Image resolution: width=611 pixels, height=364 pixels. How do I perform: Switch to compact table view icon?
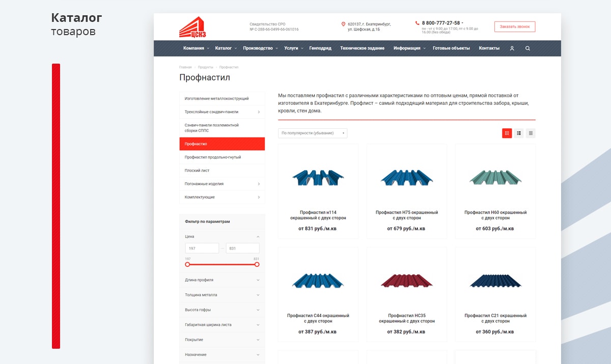click(x=531, y=133)
